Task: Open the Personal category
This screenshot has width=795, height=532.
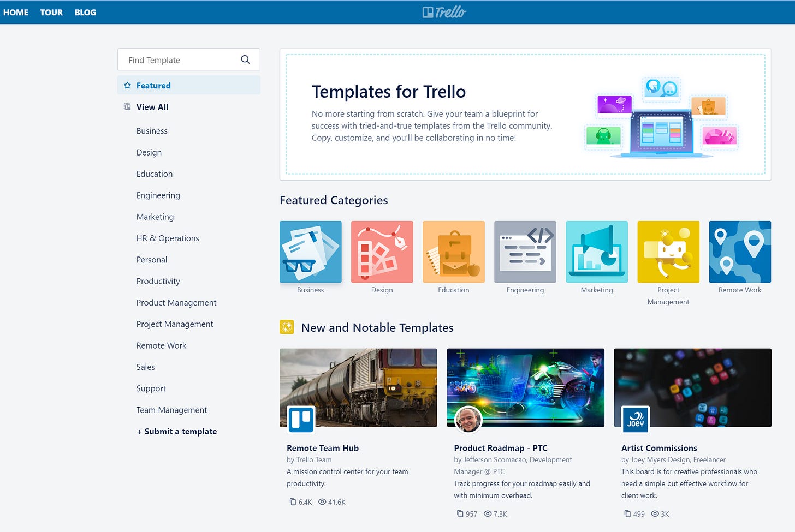Action: click(152, 260)
